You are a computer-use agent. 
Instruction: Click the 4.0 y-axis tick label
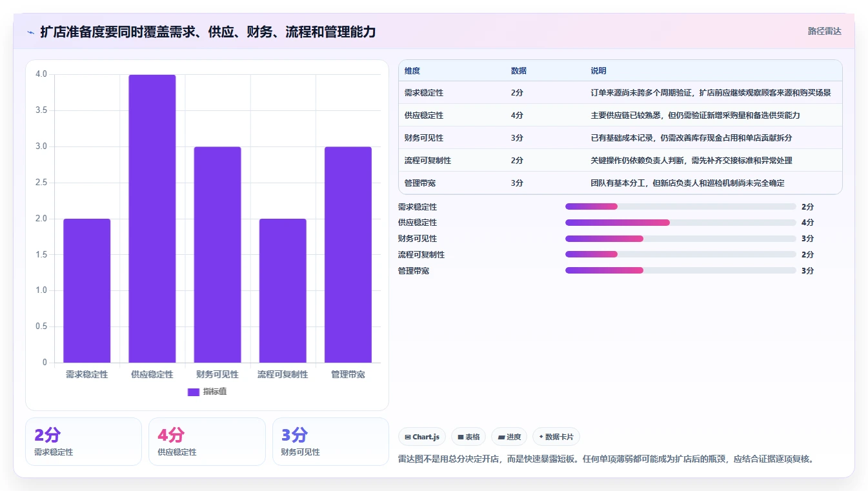pos(41,74)
